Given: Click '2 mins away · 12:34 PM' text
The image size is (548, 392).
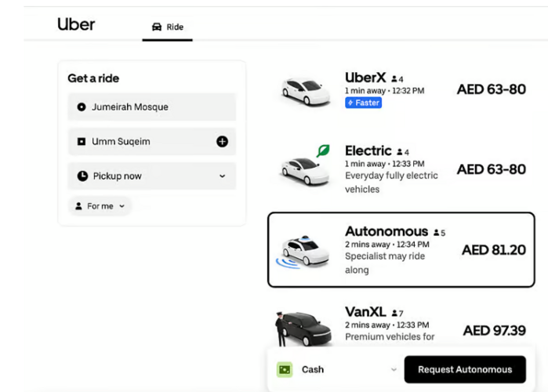Looking at the screenshot, I should 387,245.
